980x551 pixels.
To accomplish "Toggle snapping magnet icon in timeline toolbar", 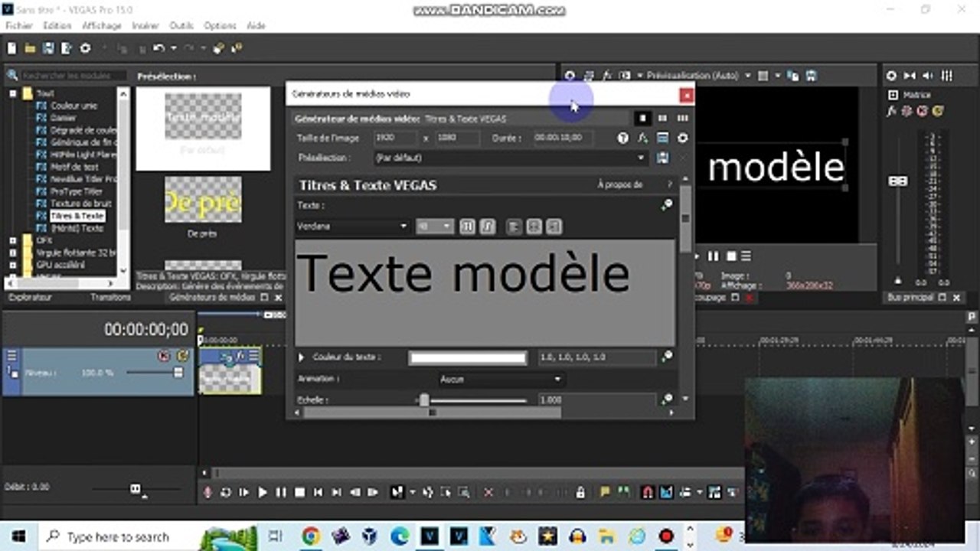I will pos(648,492).
